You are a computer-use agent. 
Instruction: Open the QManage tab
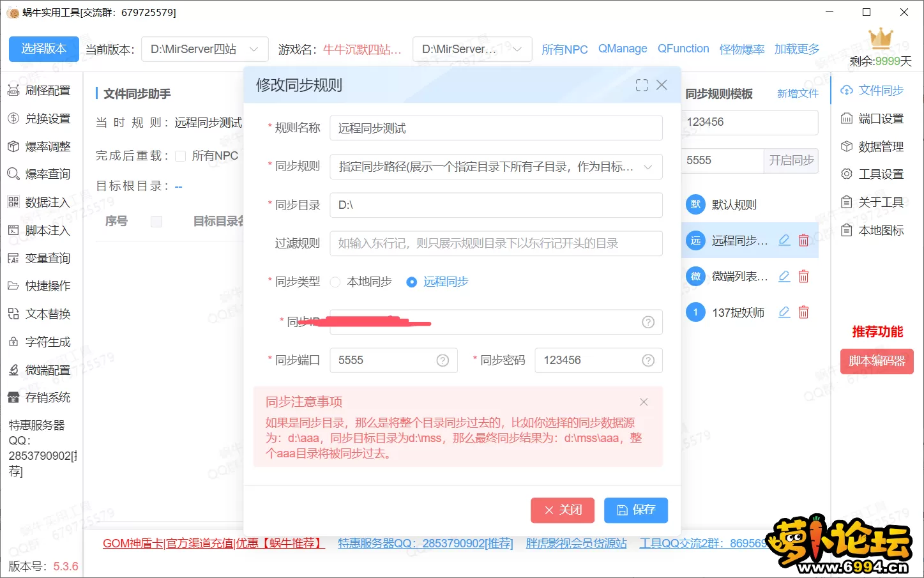[x=623, y=49]
